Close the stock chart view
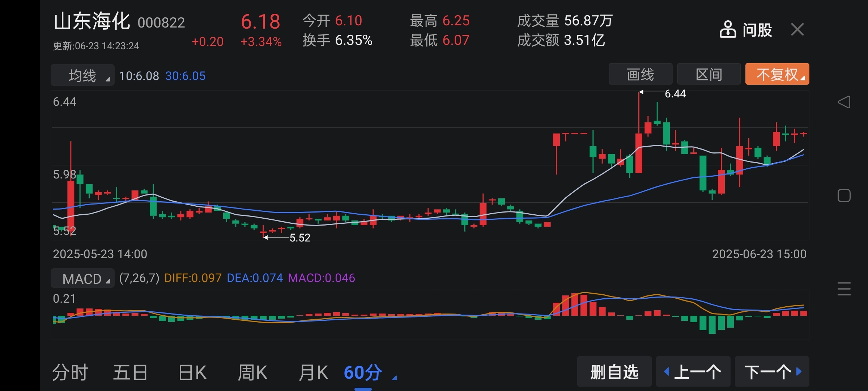Image resolution: width=868 pixels, height=391 pixels. pyautogui.click(x=797, y=29)
